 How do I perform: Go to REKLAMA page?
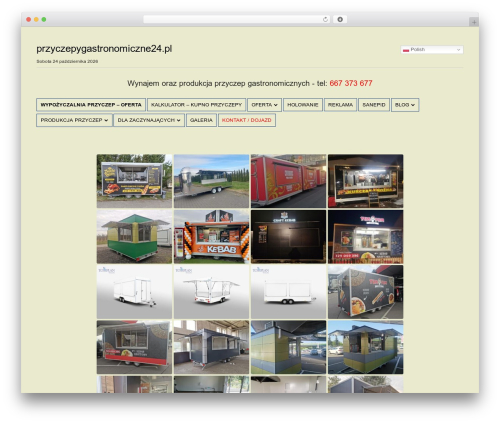tap(340, 105)
